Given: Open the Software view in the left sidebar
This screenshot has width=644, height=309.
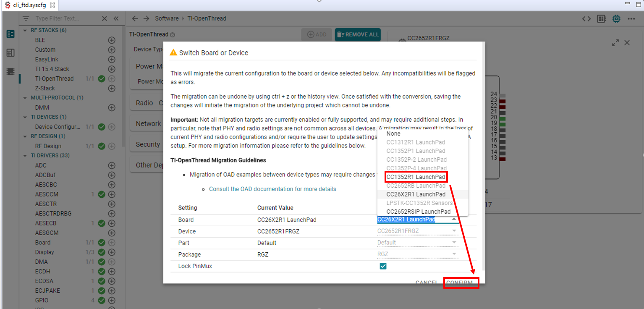Looking at the screenshot, I should [10, 34].
